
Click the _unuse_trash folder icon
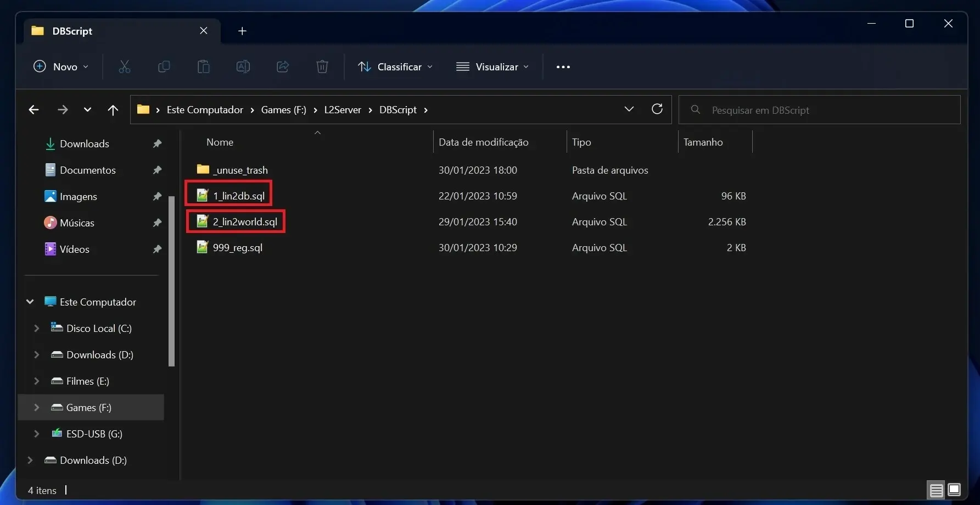203,169
